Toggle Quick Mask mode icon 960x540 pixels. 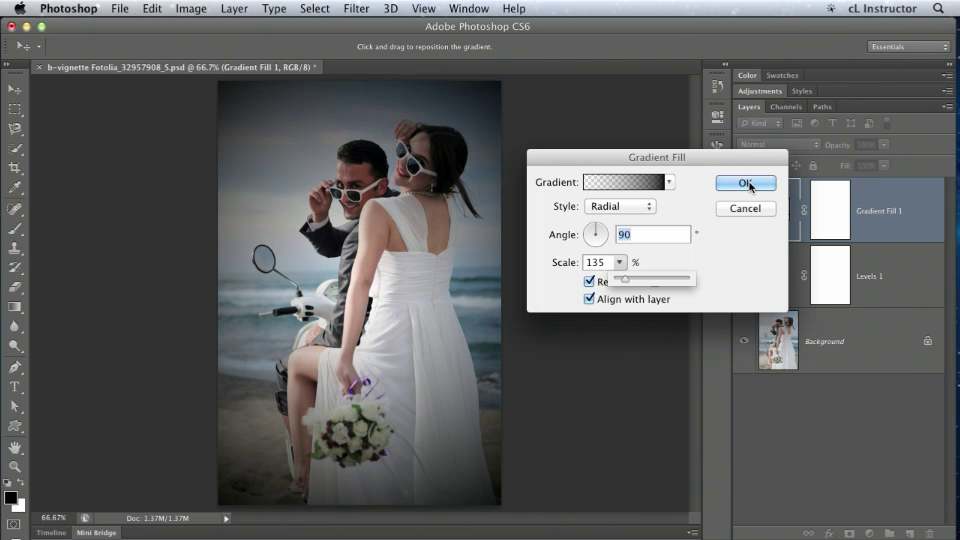[14, 525]
